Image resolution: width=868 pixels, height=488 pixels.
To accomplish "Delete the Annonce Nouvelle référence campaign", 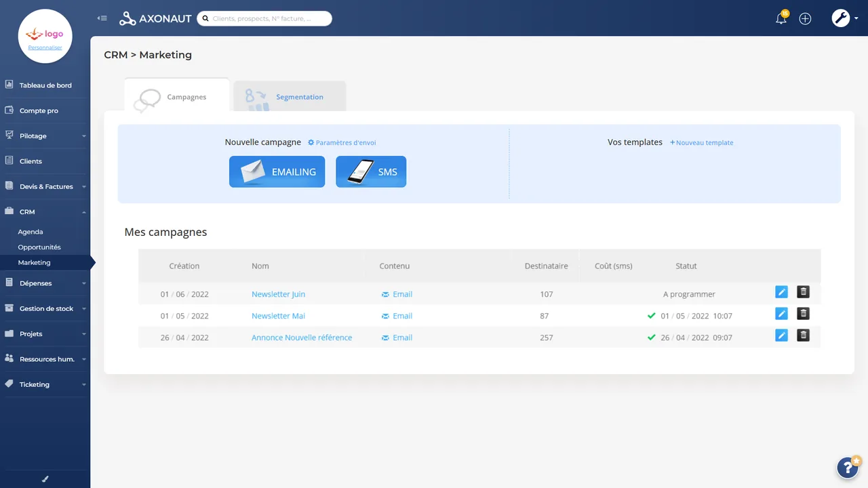I will point(803,335).
